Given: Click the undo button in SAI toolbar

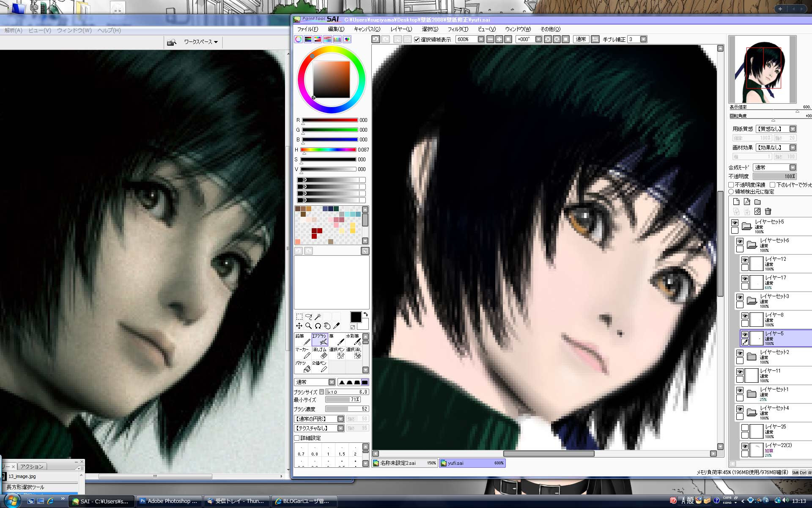Looking at the screenshot, I should click(x=376, y=39).
